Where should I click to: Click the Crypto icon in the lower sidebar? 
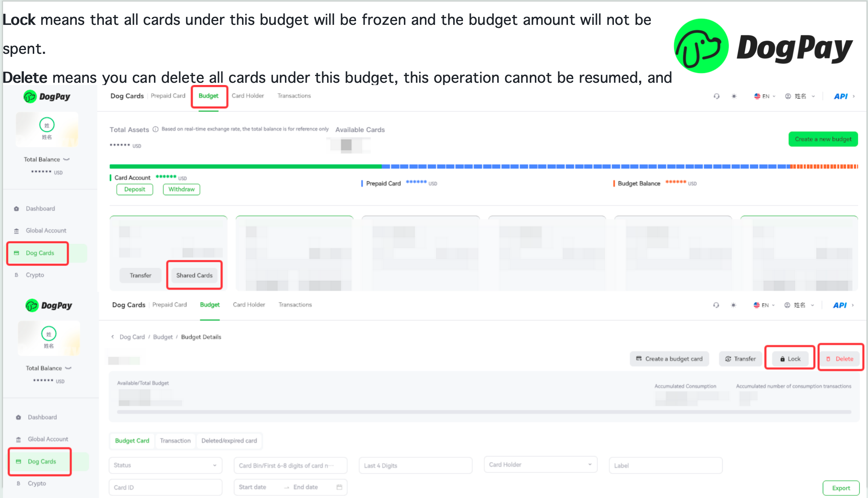(18, 483)
